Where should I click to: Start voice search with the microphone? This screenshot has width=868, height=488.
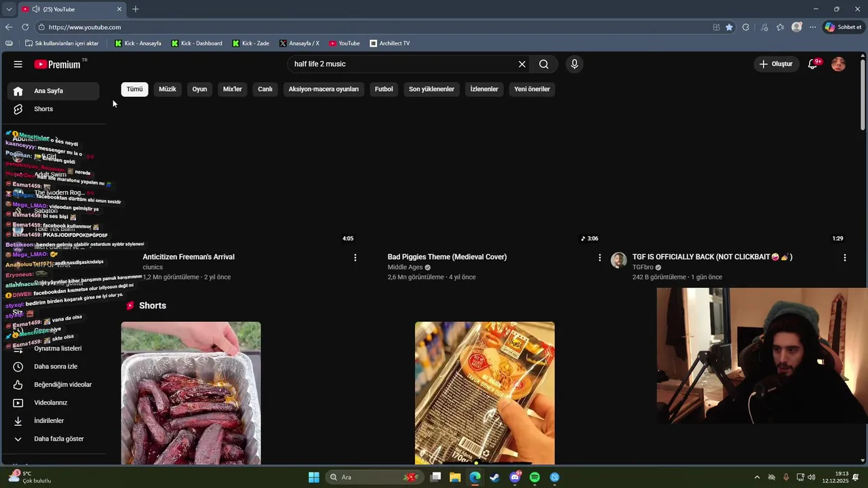click(x=574, y=64)
